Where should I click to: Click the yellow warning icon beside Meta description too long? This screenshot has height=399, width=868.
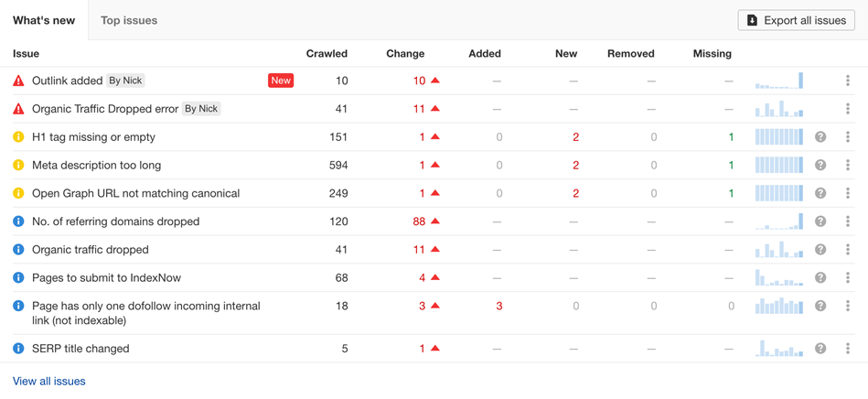click(x=19, y=165)
